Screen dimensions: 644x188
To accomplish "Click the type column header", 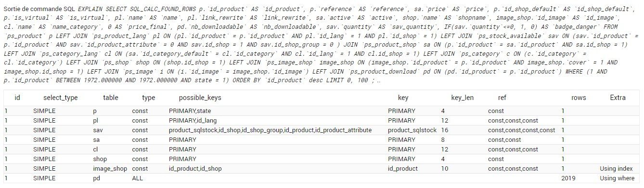I will point(149,98).
